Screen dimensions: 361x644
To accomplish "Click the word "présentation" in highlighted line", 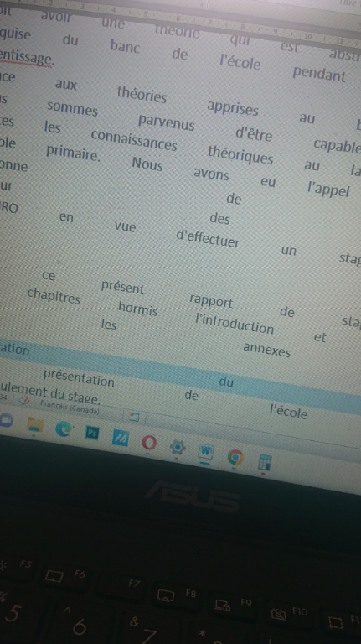I will (x=79, y=377).
